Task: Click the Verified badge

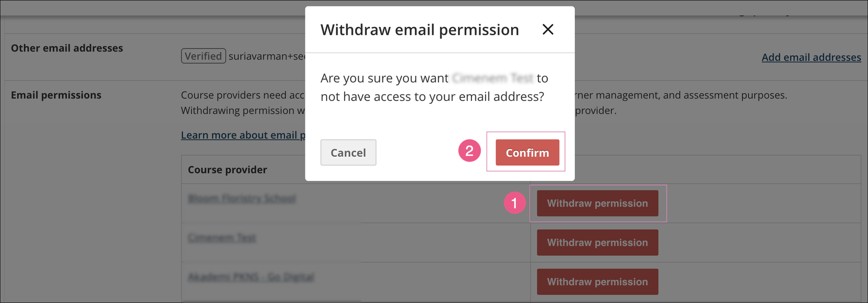Action: click(x=203, y=56)
